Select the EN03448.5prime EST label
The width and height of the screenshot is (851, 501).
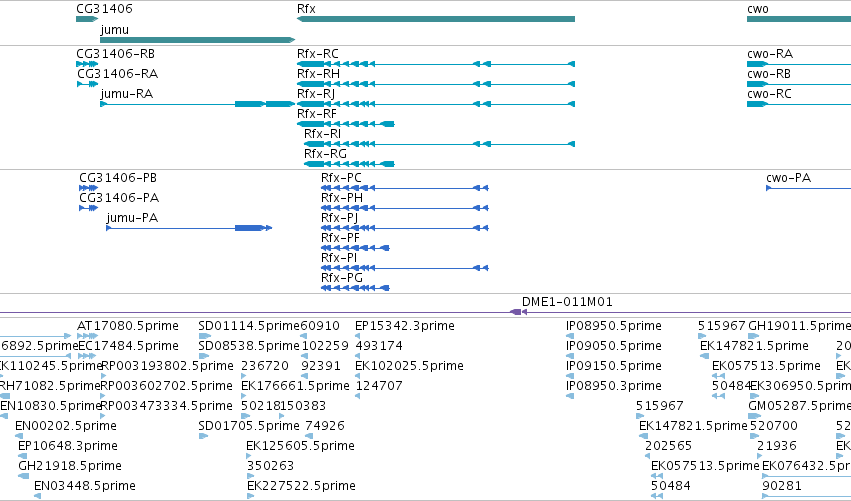[x=85, y=486]
